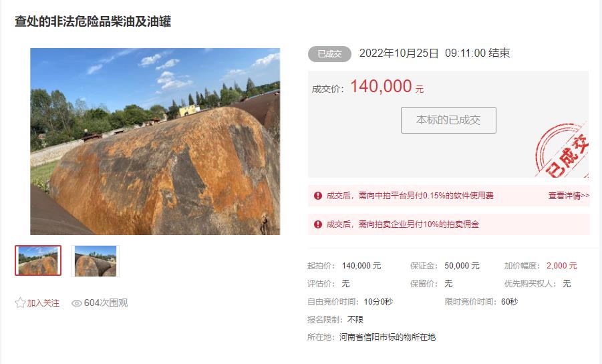
Task: Click the 140,000 元 final price
Action: (x=387, y=86)
